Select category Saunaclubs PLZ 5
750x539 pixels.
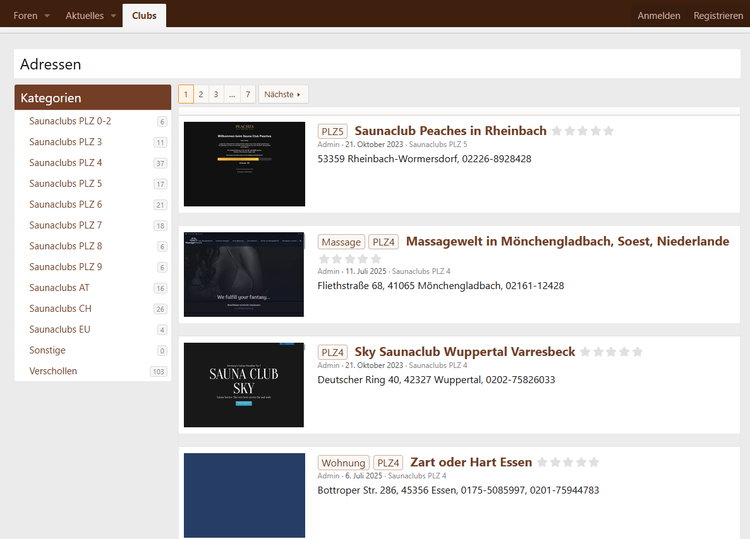pyautogui.click(x=66, y=184)
